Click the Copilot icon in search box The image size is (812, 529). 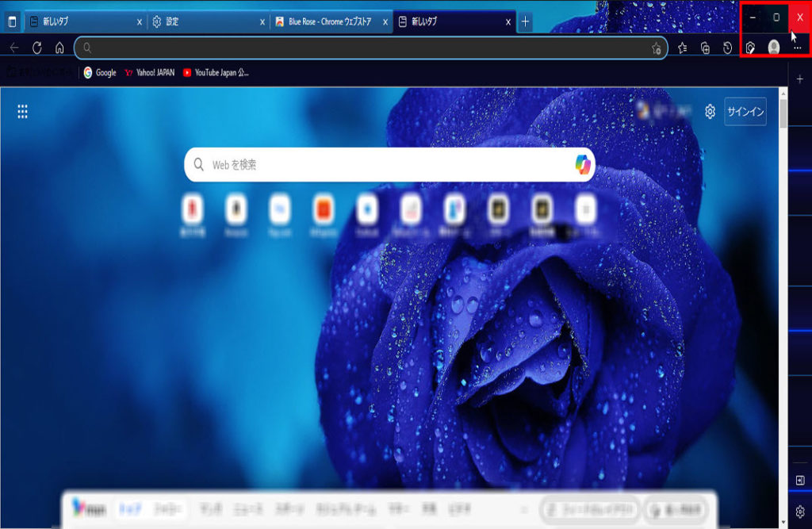(x=584, y=164)
